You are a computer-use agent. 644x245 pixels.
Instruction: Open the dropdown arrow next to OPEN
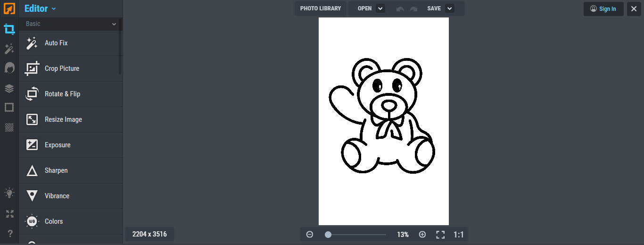(x=380, y=8)
